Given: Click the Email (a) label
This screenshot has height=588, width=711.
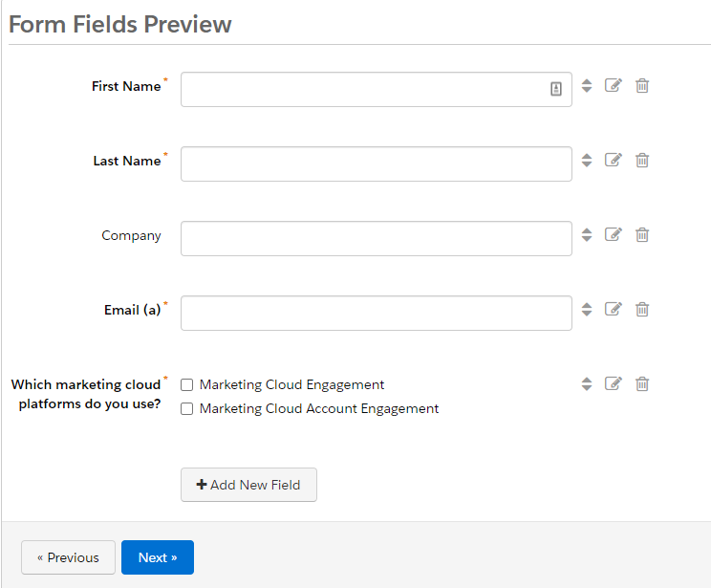Looking at the screenshot, I should pyautogui.click(x=133, y=310).
